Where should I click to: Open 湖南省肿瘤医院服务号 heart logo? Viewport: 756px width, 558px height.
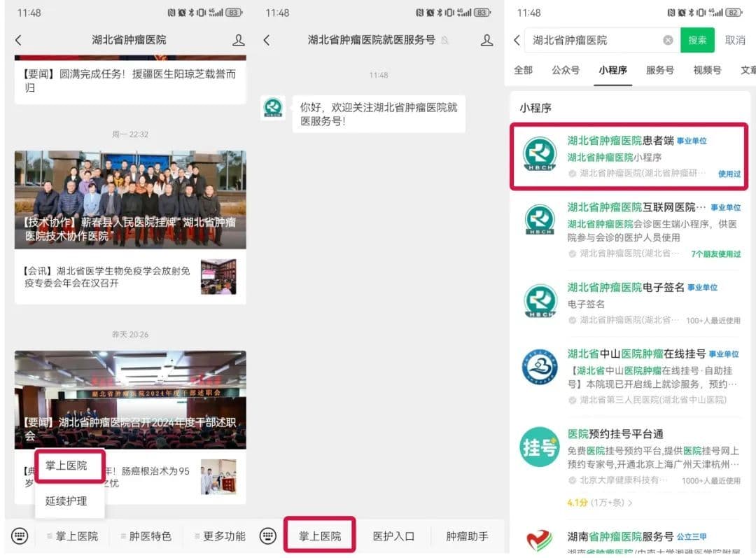click(x=540, y=540)
